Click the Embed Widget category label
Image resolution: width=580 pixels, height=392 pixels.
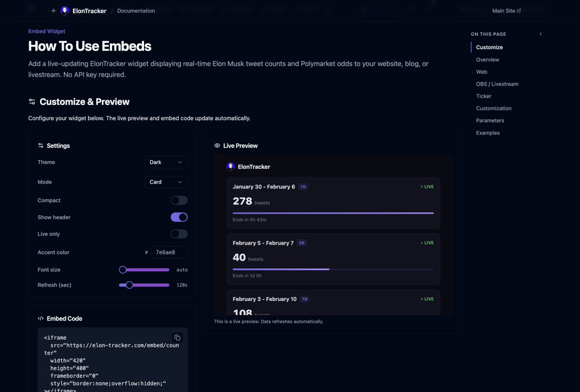(x=46, y=31)
